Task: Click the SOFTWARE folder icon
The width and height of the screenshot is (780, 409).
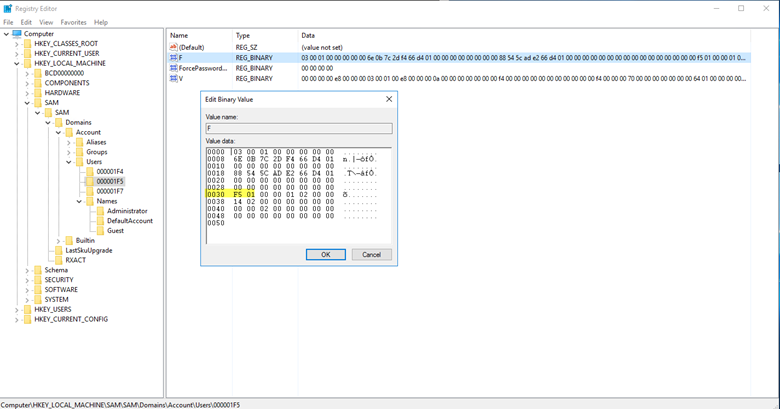Action: click(x=38, y=290)
